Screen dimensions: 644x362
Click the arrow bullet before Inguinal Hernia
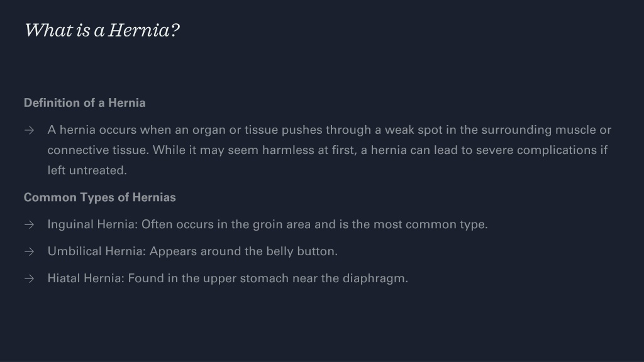click(29, 225)
